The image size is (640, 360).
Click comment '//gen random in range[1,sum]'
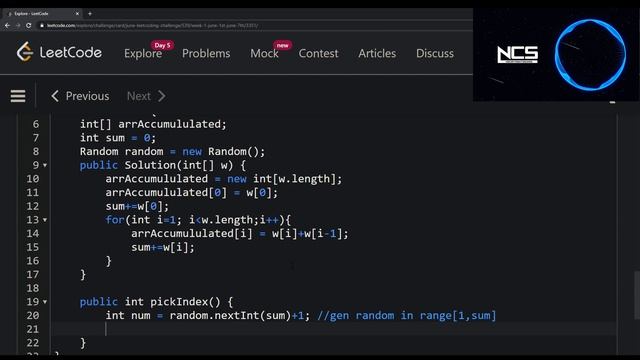point(407,316)
